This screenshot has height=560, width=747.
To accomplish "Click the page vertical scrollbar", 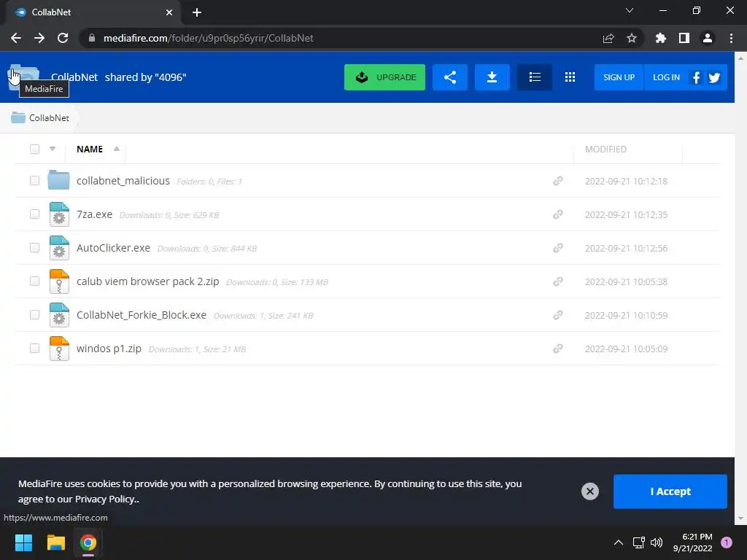I will tap(740, 288).
